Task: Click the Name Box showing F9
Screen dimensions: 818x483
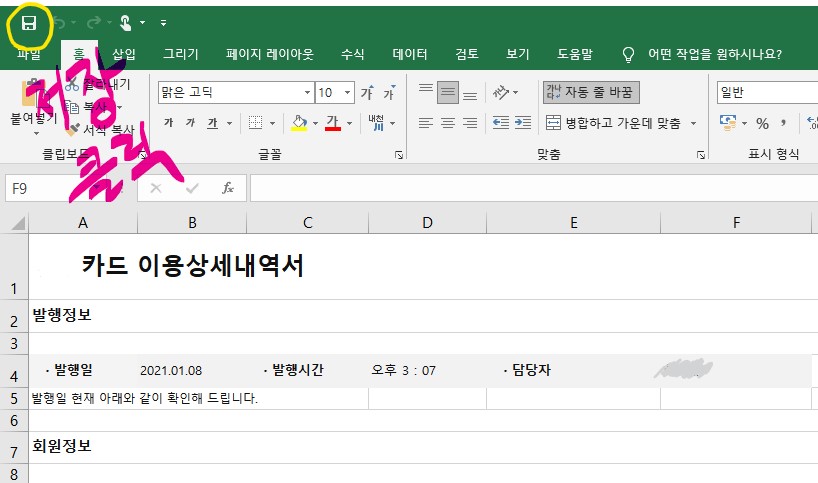Action: pyautogui.click(x=52, y=188)
